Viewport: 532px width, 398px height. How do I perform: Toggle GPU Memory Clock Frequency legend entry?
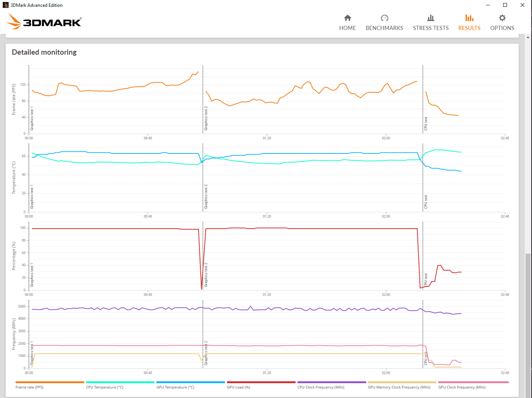coord(399,387)
